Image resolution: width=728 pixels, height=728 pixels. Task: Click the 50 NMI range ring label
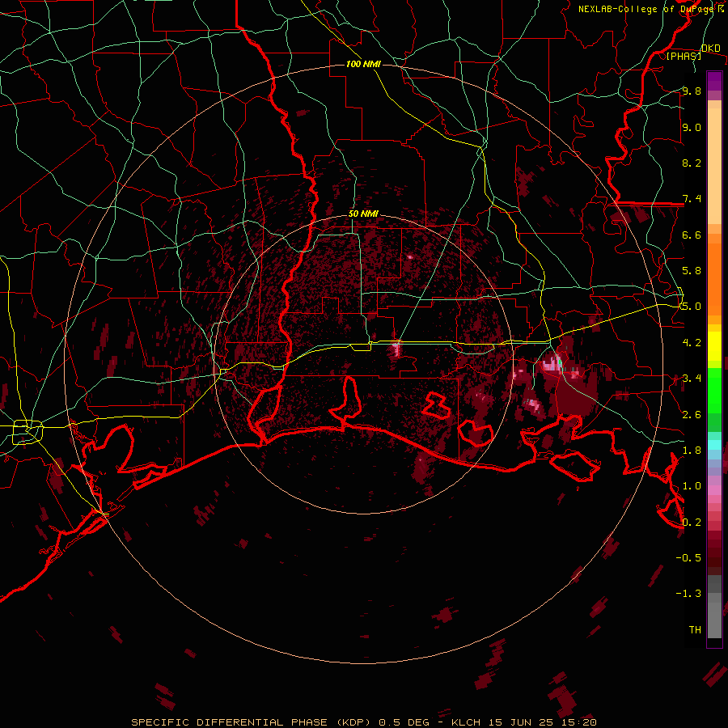(363, 214)
